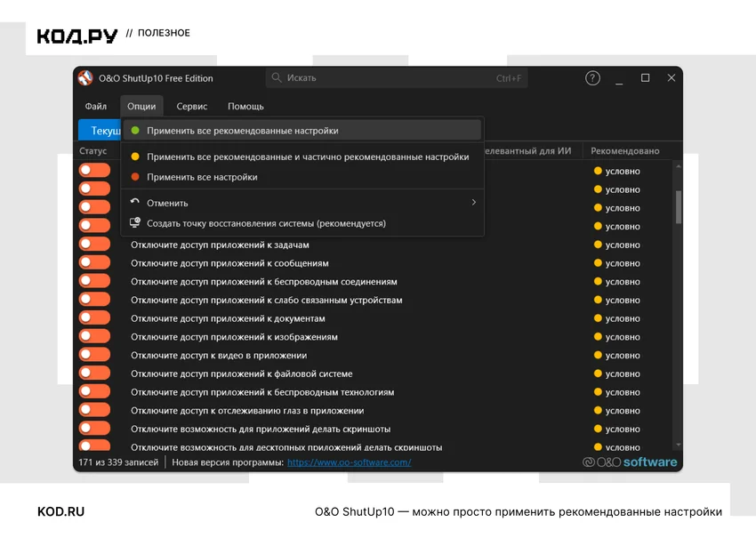Click the restore point monitor icon
Image resolution: width=756 pixels, height=538 pixels.
coord(135,222)
